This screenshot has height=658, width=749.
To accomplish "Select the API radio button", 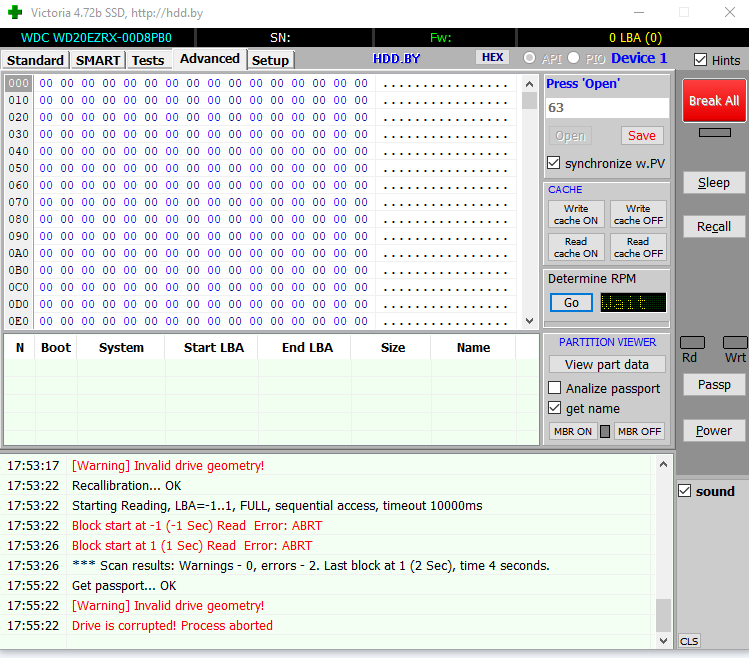I will click(x=530, y=58).
